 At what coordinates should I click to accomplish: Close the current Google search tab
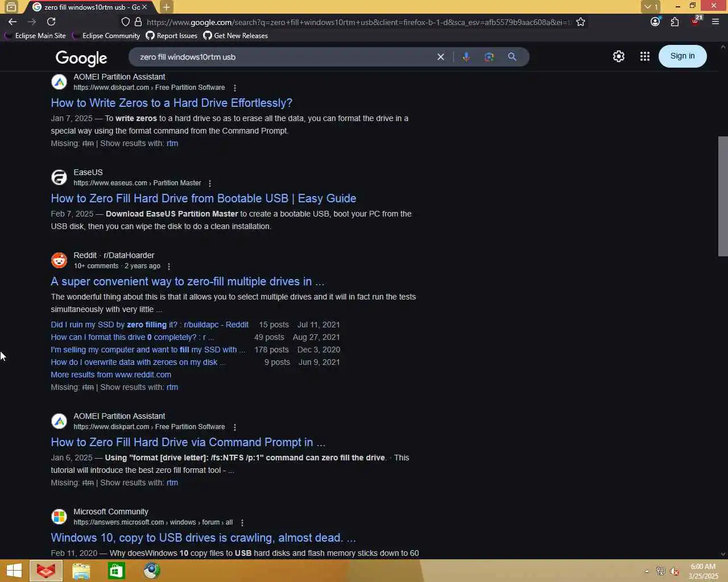click(144, 7)
